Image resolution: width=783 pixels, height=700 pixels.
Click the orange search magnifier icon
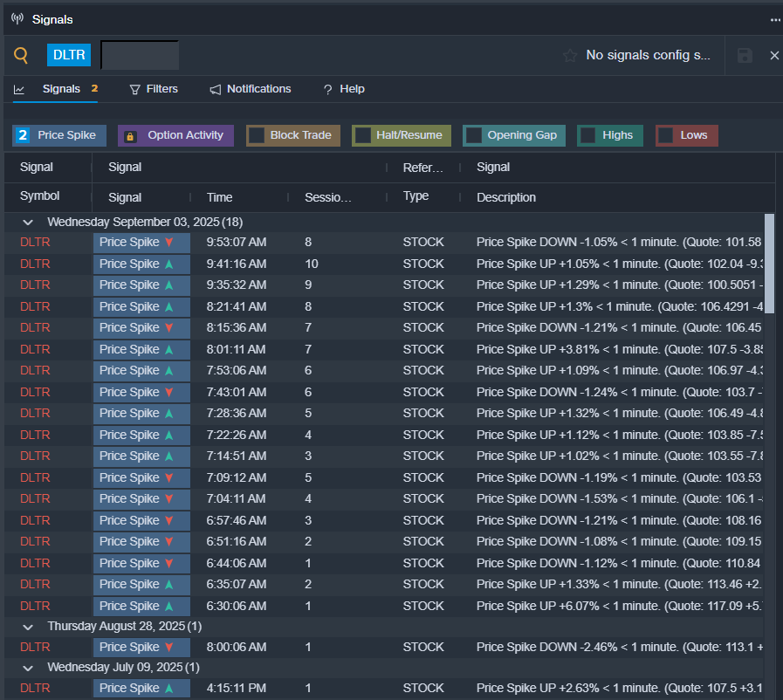[x=20, y=55]
